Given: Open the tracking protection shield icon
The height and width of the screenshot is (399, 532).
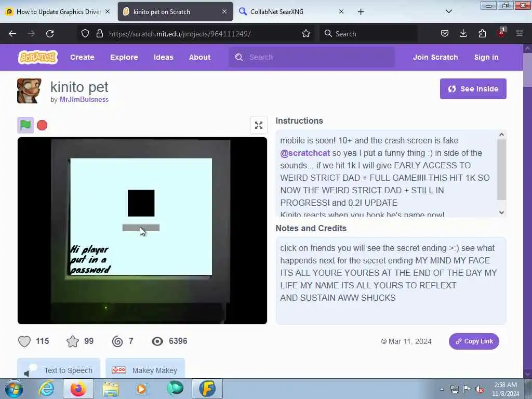Looking at the screenshot, I should pyautogui.click(x=85, y=33).
